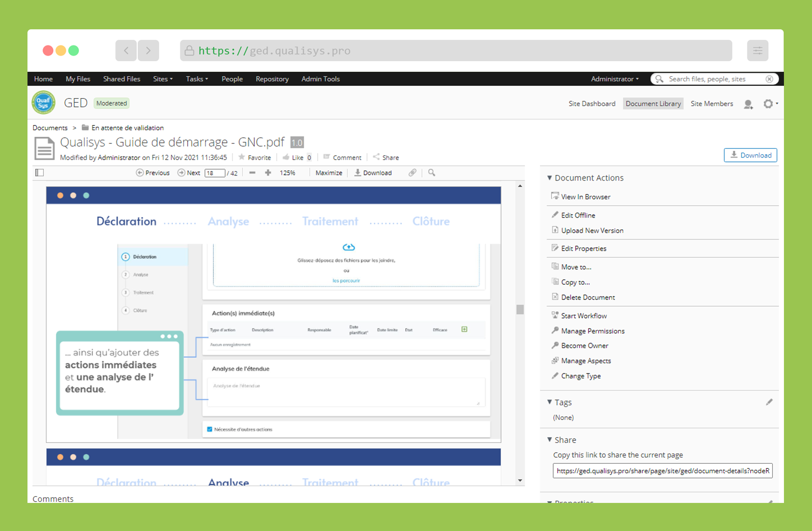Viewport: 812px width, 531px height.
Task: Click the paperclip link icon in viewer
Action: pyautogui.click(x=412, y=173)
